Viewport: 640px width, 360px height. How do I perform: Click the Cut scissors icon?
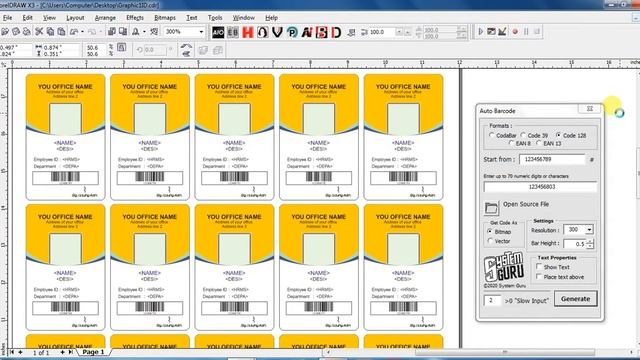[x=39, y=32]
